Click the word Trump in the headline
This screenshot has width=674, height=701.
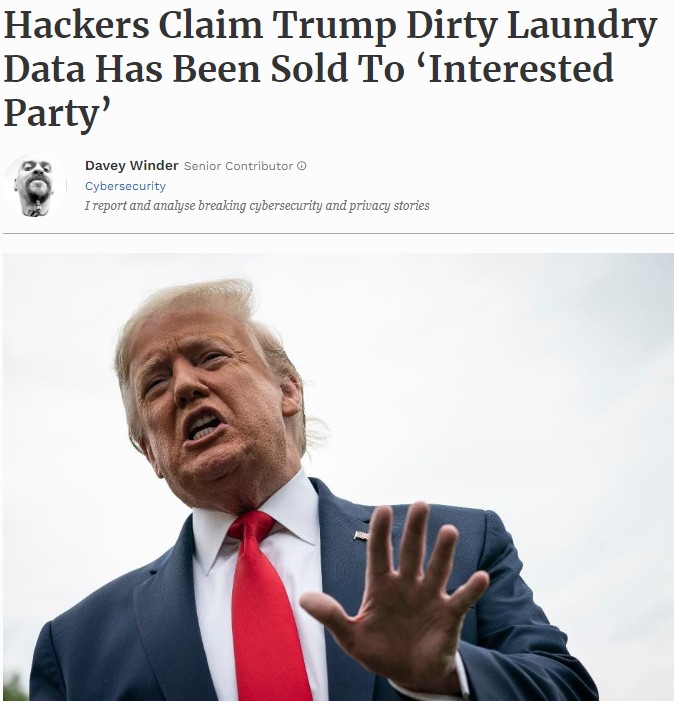(334, 27)
